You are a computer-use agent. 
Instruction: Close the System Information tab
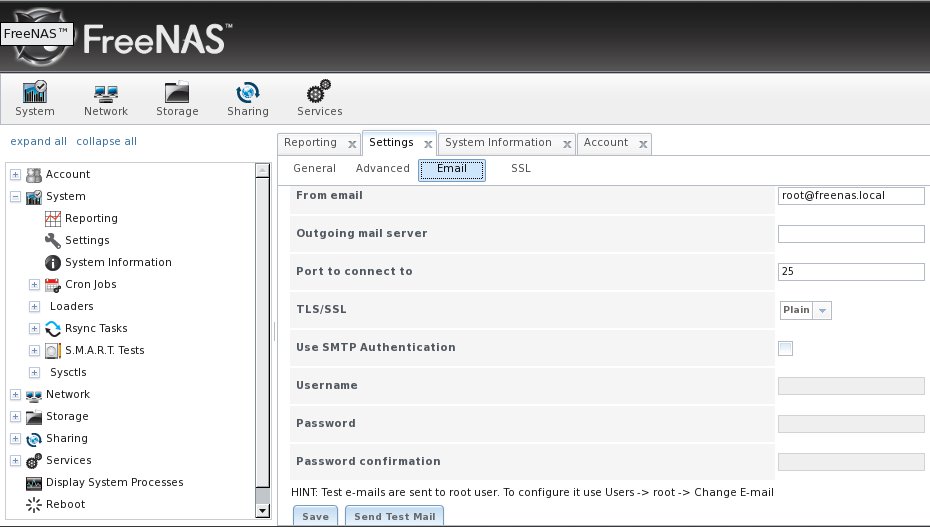(x=567, y=144)
